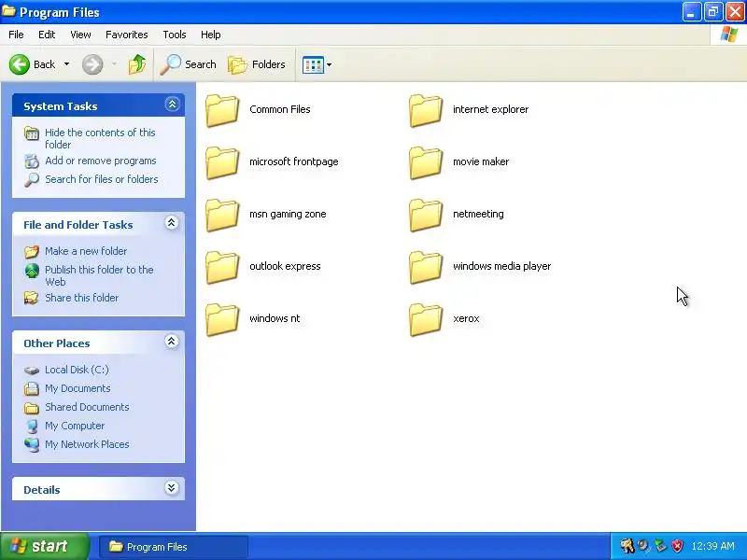747x560 pixels.
Task: Click Hide the contents of this folder
Action: (100, 138)
